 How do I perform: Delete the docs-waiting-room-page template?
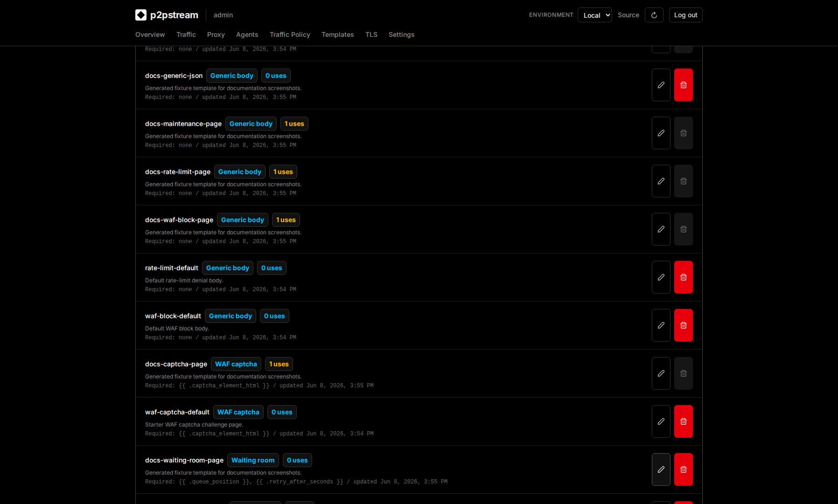pos(684,469)
